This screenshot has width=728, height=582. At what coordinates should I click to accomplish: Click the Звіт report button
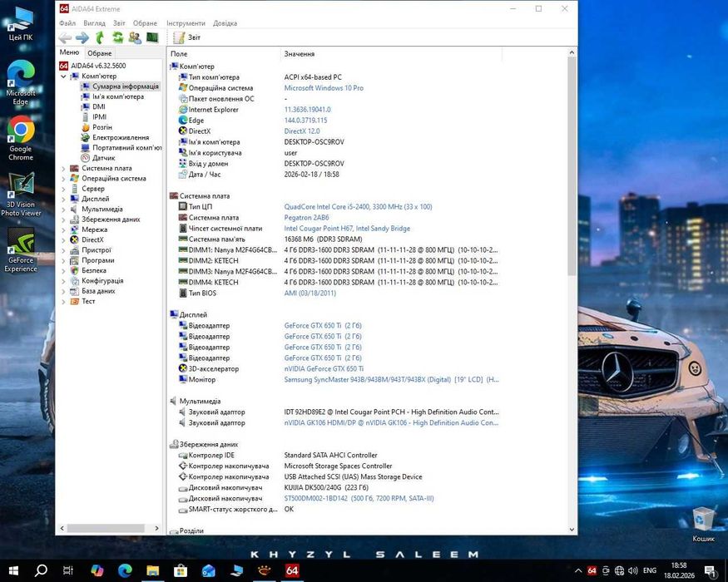click(186, 37)
